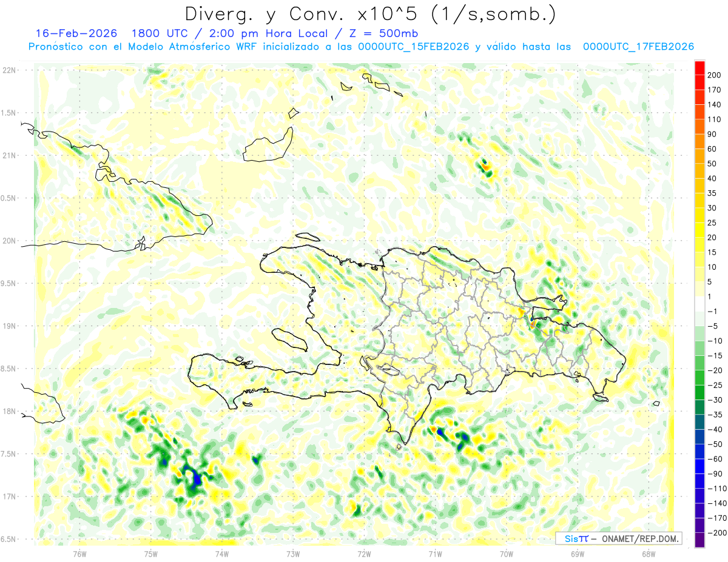Click the longitude axis label '76W'
Image resolution: width=728 pixels, height=562 pixels.
(79, 554)
